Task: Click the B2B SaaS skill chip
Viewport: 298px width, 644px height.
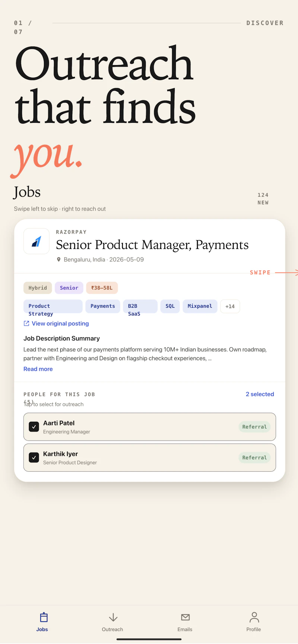Action: click(x=140, y=307)
